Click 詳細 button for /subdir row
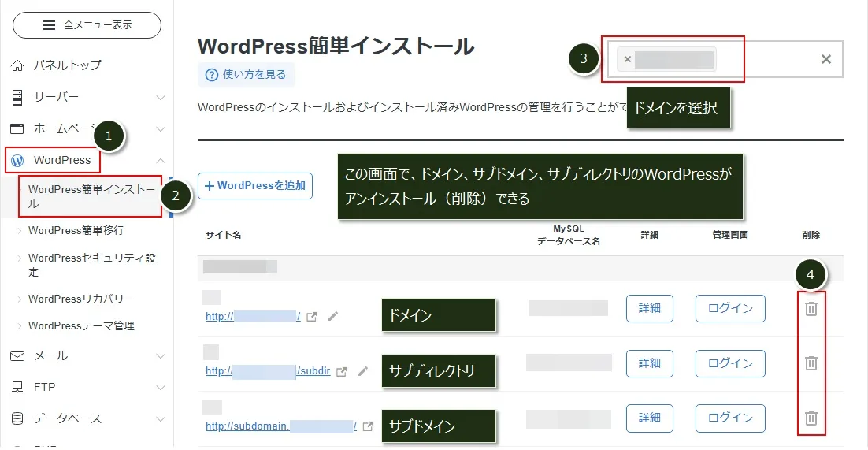 click(649, 363)
